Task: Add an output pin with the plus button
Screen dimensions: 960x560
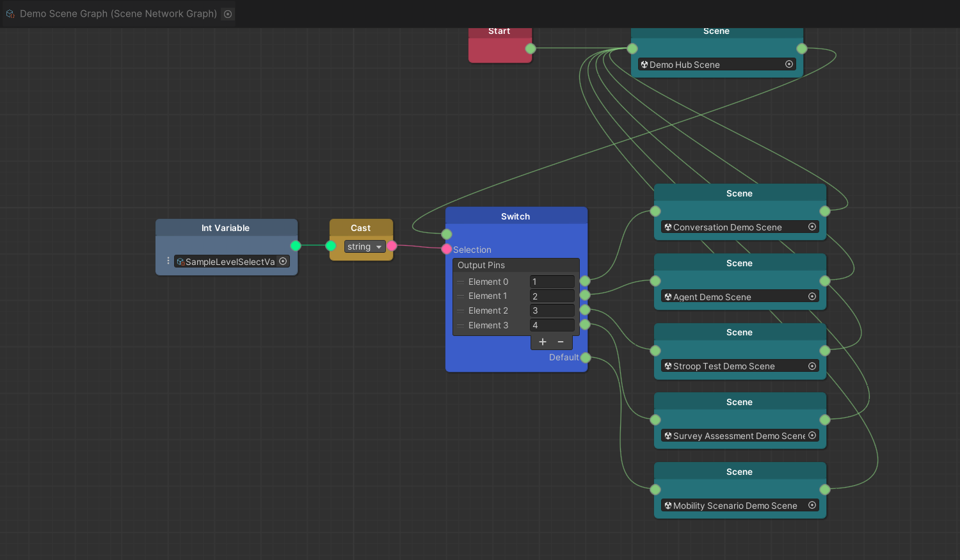Action: click(543, 342)
